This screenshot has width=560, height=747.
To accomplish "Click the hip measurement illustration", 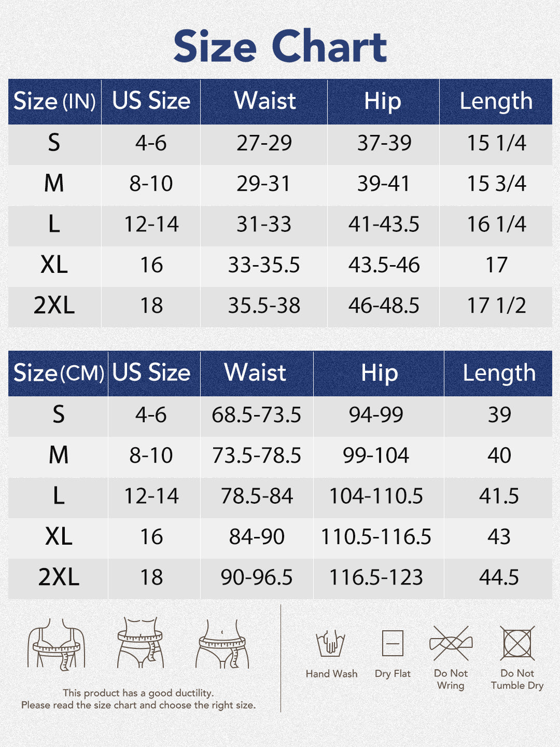I will pyautogui.click(x=222, y=643).
